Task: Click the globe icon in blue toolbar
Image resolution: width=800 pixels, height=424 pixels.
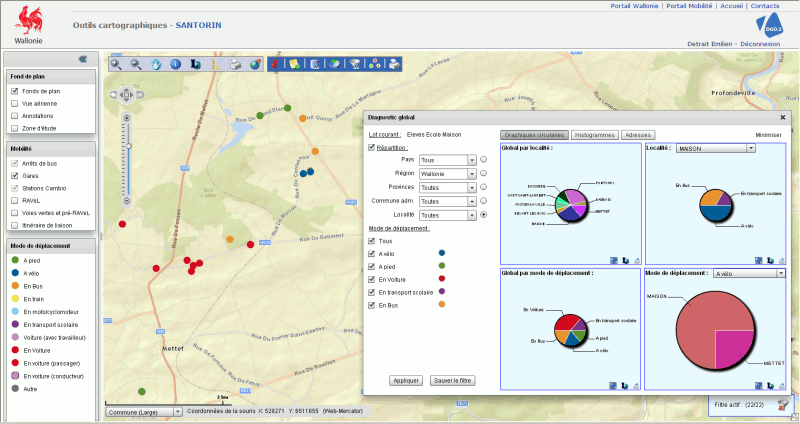Action: (x=335, y=64)
